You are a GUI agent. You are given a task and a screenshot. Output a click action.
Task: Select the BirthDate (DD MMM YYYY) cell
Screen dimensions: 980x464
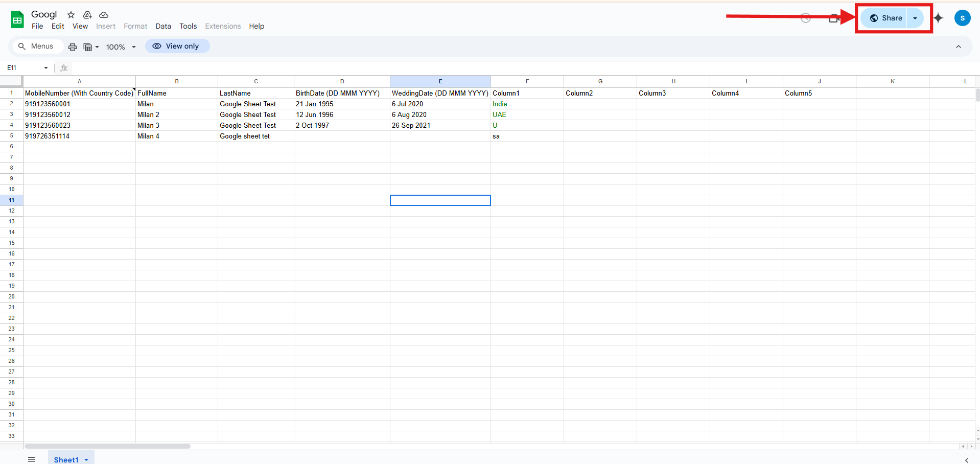[342, 93]
